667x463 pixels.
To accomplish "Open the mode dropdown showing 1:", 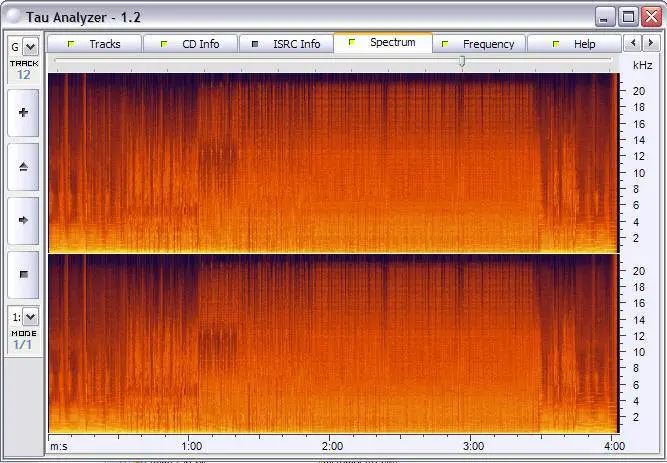I will 30,317.
